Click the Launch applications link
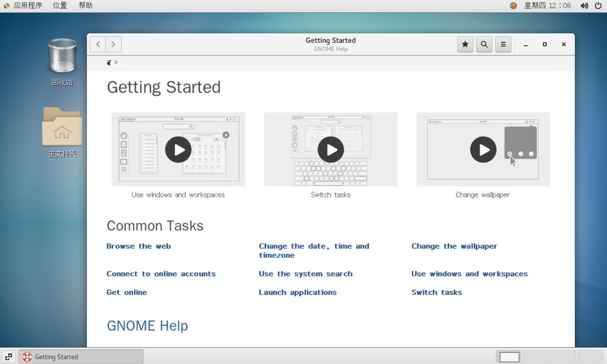Screen dimensions: 607x364 (x=297, y=292)
